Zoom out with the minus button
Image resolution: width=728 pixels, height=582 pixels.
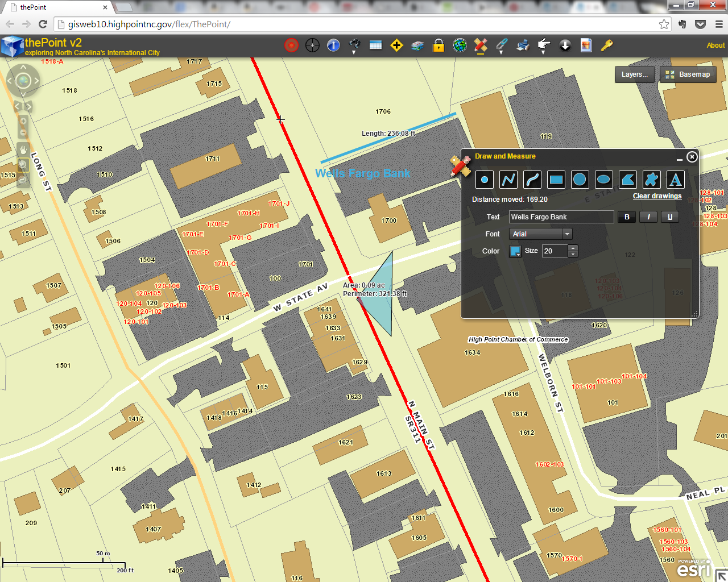click(x=23, y=132)
